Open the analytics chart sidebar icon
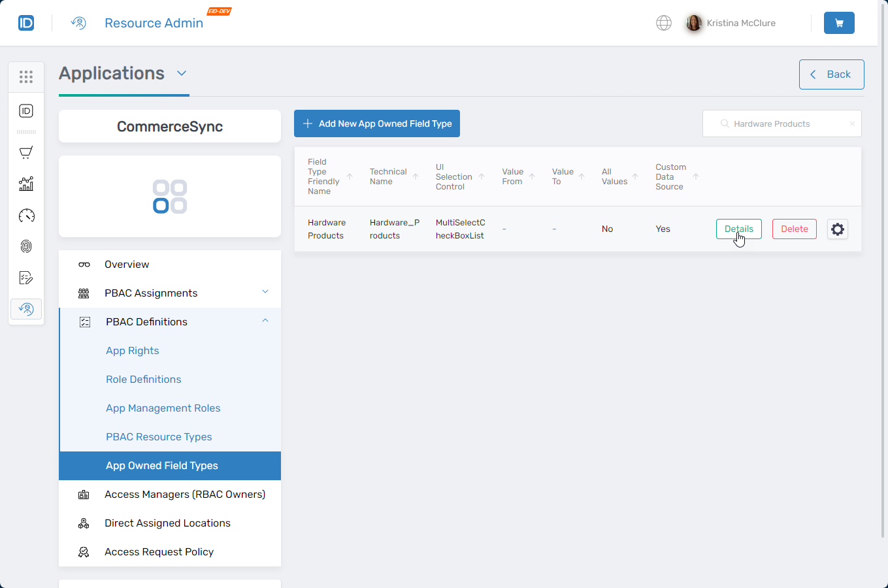This screenshot has height=588, width=888. click(x=26, y=184)
